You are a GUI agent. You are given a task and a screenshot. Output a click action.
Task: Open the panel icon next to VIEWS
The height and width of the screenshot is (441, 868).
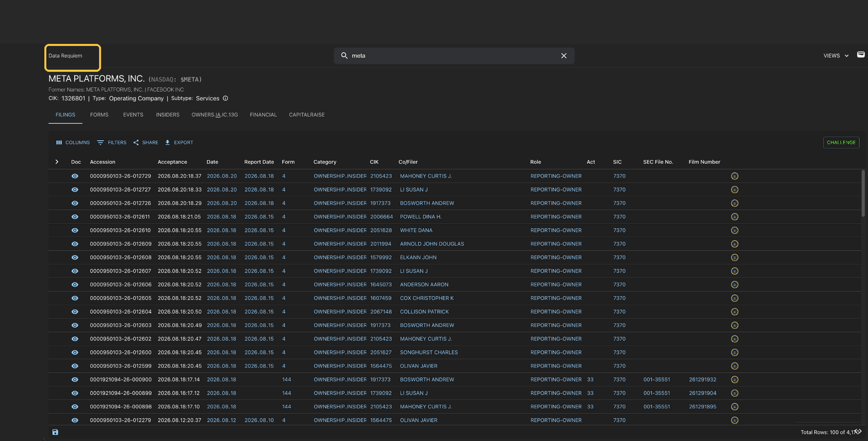coord(861,55)
